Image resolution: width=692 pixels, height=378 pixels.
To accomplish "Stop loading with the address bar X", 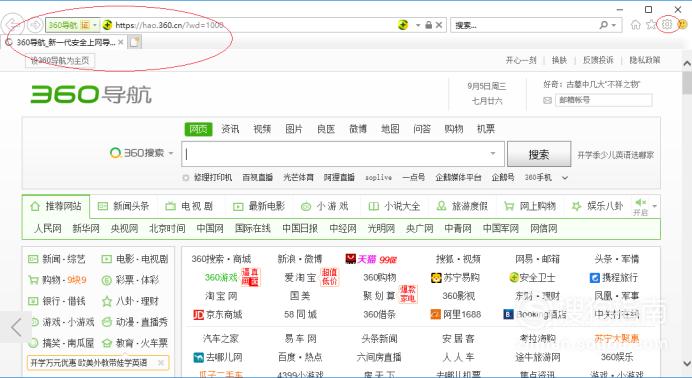I will [x=439, y=25].
